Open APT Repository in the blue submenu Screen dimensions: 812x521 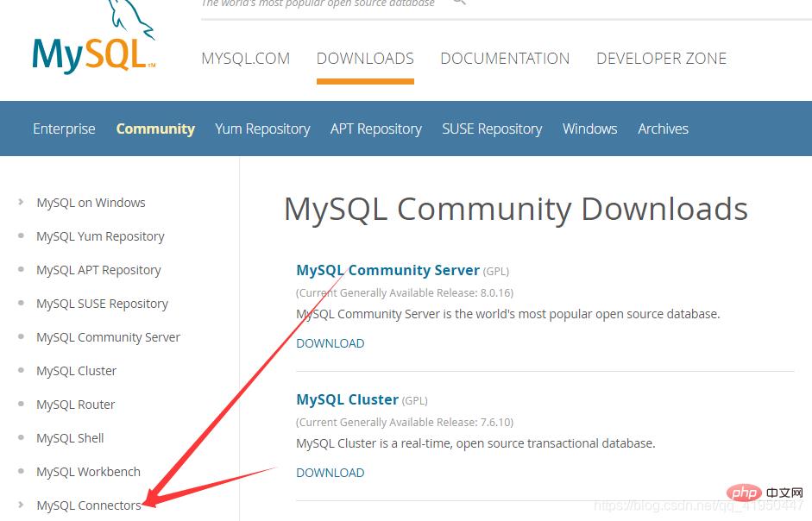[376, 129]
